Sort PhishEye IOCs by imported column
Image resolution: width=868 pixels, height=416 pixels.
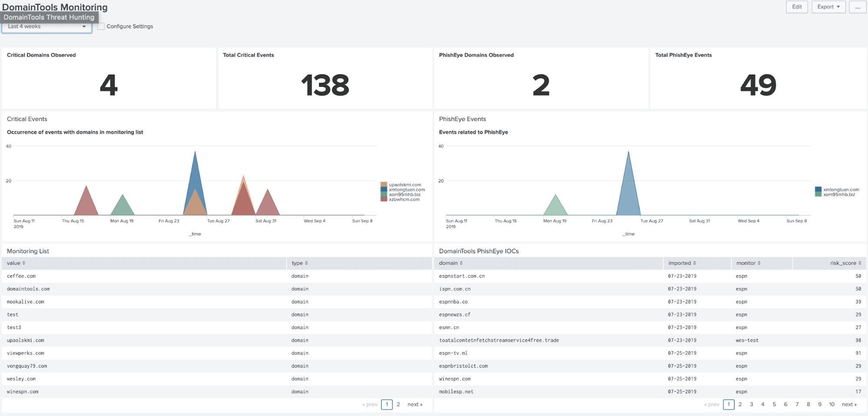[682, 263]
